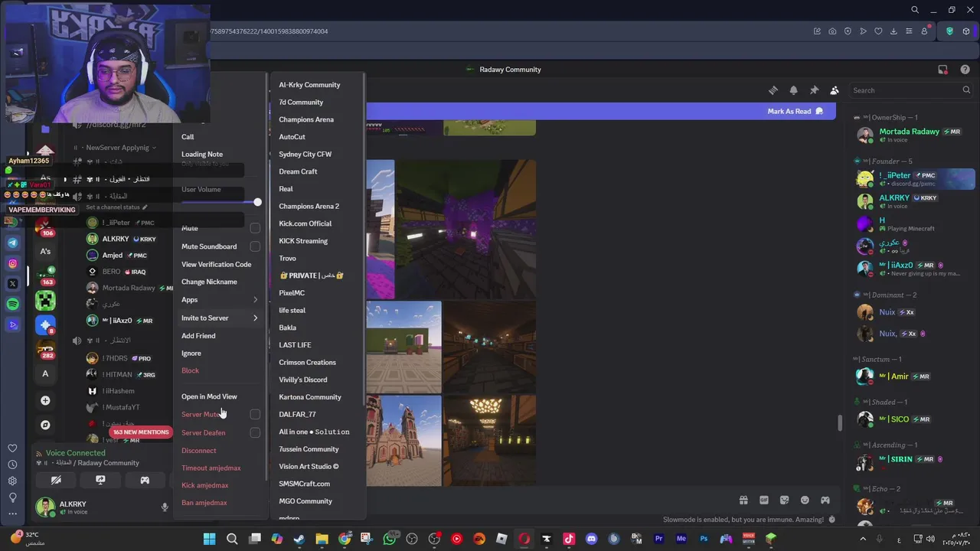Click browser snapshot camera icon
Image resolution: width=980 pixels, height=551 pixels.
[x=832, y=31]
